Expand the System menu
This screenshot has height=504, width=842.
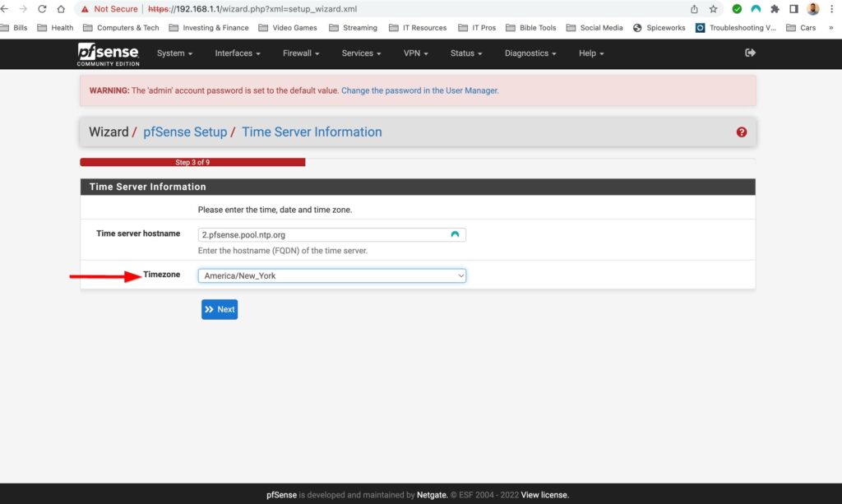pos(174,53)
